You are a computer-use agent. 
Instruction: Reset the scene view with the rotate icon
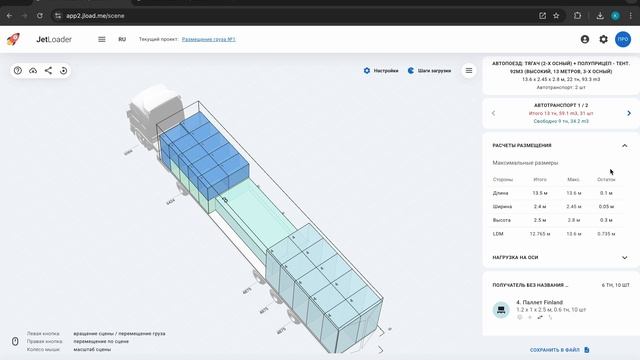click(63, 71)
